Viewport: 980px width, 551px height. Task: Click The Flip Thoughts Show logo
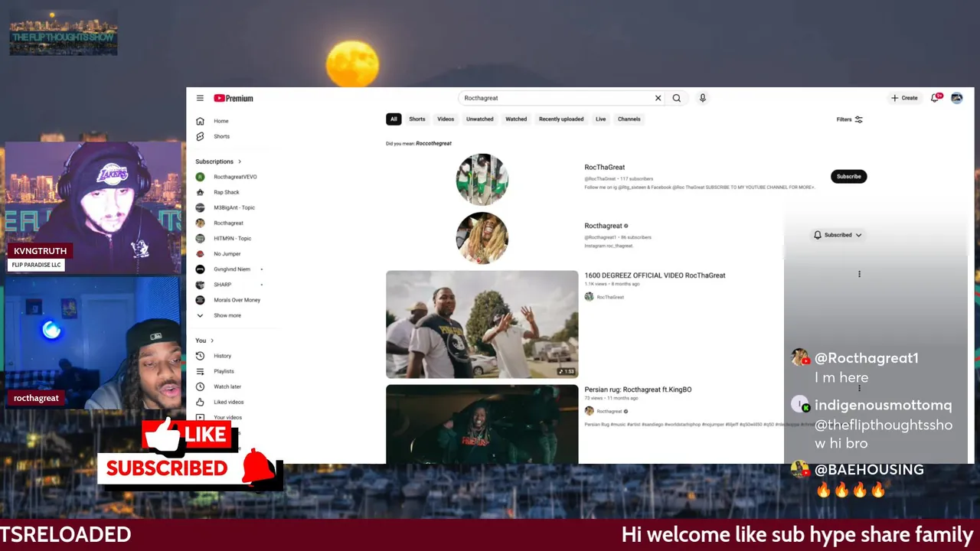click(x=64, y=33)
